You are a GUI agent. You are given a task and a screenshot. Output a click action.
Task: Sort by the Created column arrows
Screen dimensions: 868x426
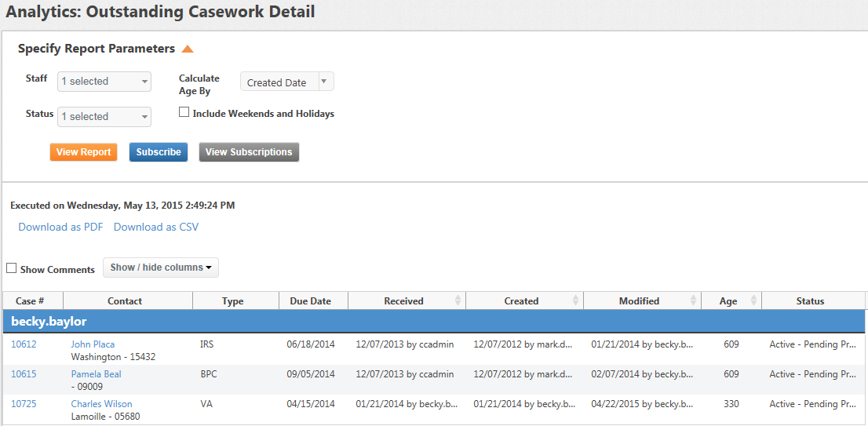576,300
